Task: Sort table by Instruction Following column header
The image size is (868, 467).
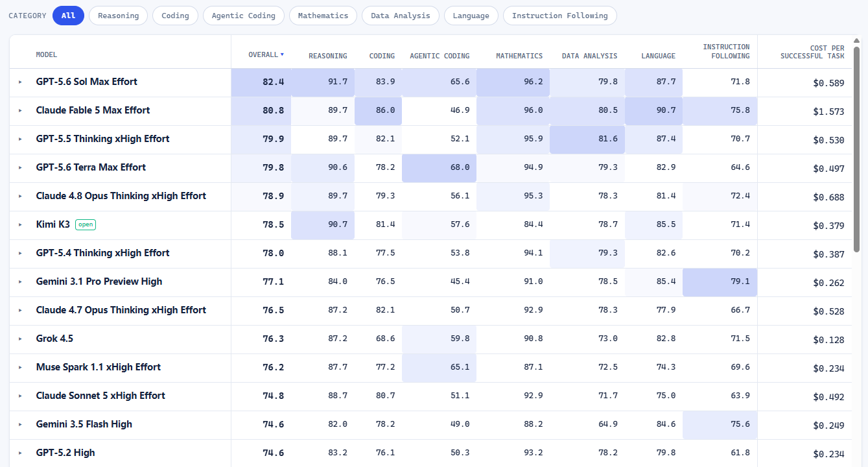Action: tap(726, 51)
